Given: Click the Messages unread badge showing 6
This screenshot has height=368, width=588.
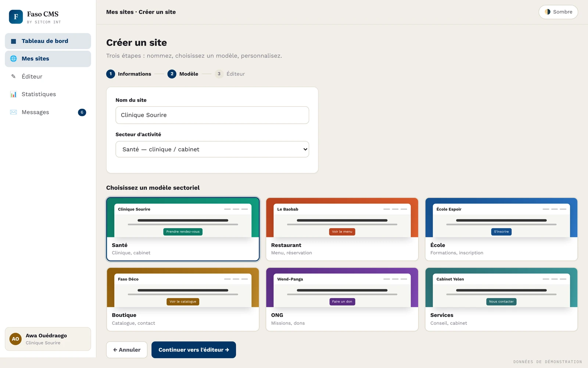Looking at the screenshot, I should coord(82,112).
